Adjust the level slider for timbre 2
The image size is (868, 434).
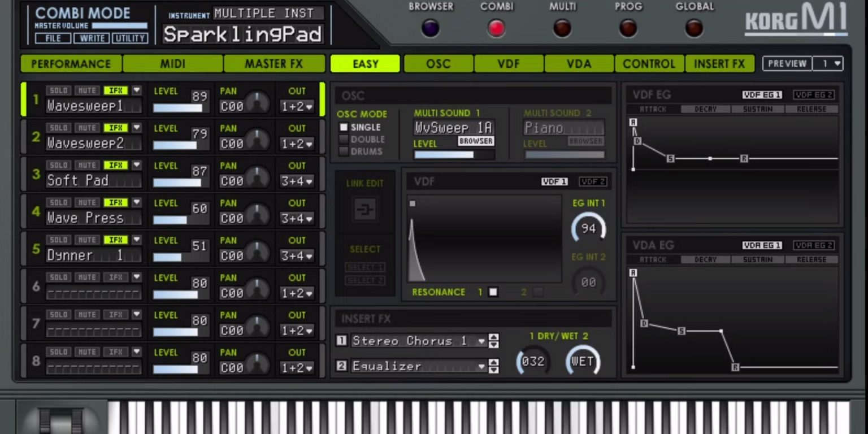175,145
